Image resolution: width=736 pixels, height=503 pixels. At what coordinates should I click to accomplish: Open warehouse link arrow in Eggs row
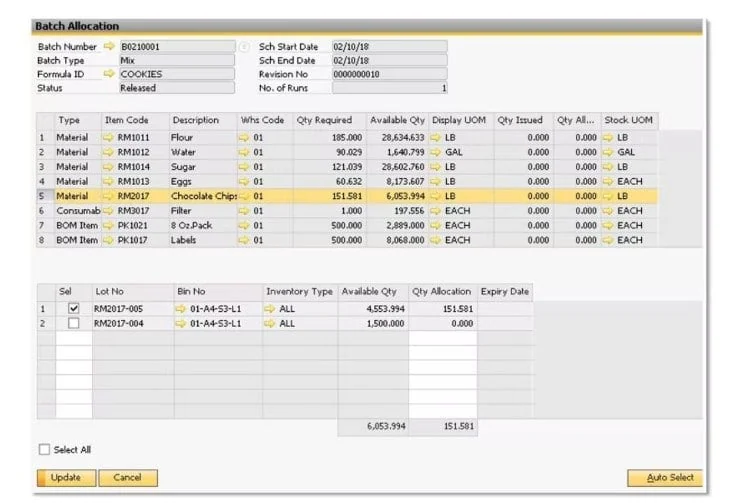point(244,181)
